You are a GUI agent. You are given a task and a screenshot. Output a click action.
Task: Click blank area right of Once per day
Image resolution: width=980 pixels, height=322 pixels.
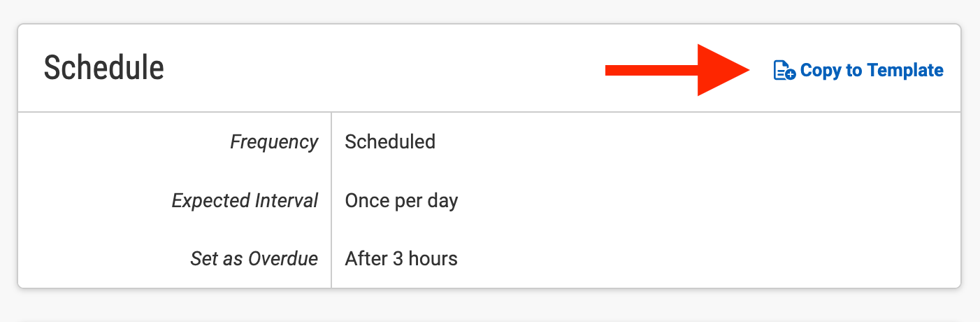(699, 202)
